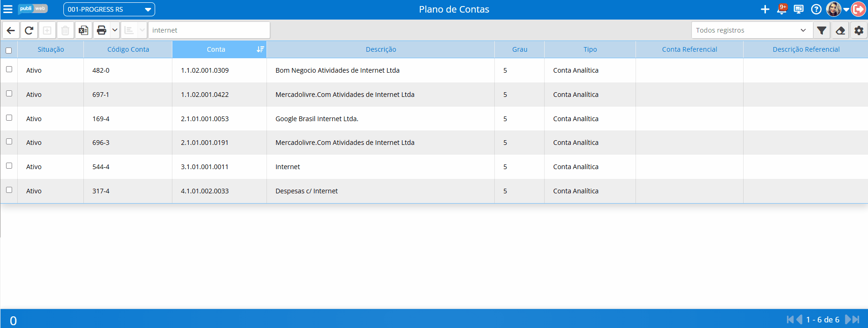
Task: Expand the Todos registros dropdown
Action: tap(752, 30)
